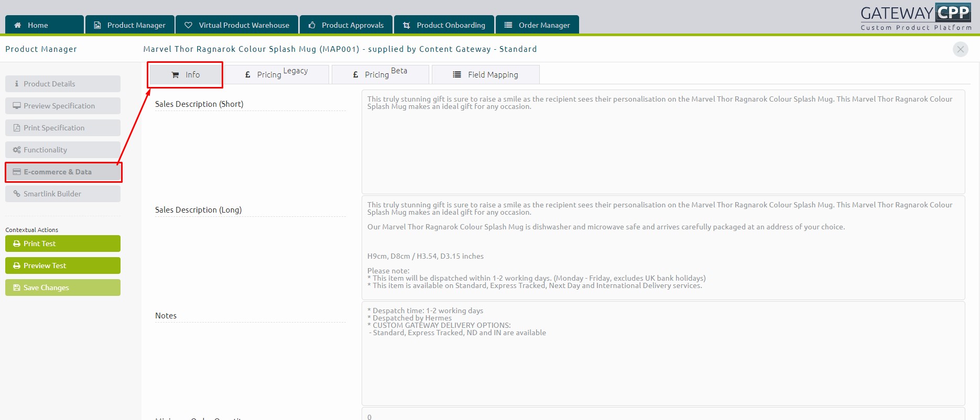Open Smartlink Builder section
The width and height of the screenshot is (980, 420).
pos(63,194)
